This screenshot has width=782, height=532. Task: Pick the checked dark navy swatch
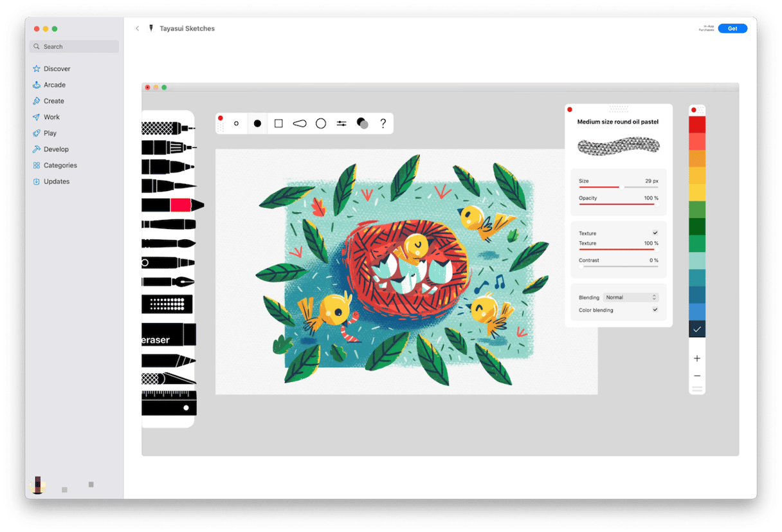click(697, 329)
